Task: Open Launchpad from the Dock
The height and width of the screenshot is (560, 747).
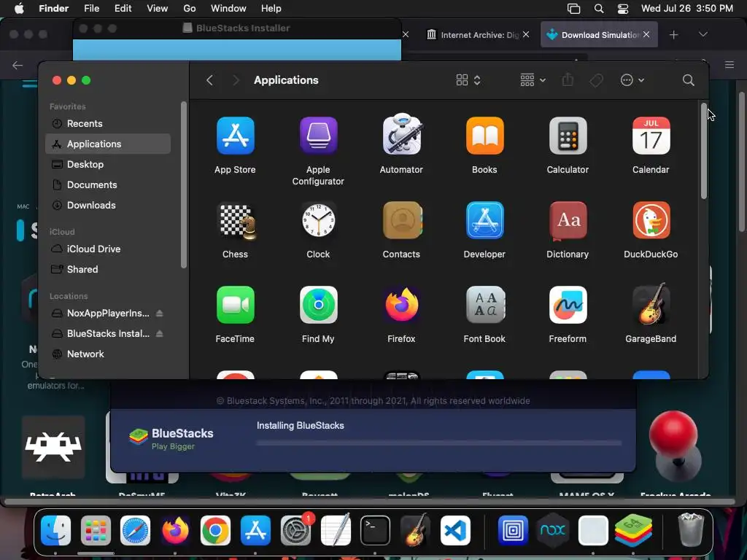Action: [96, 531]
